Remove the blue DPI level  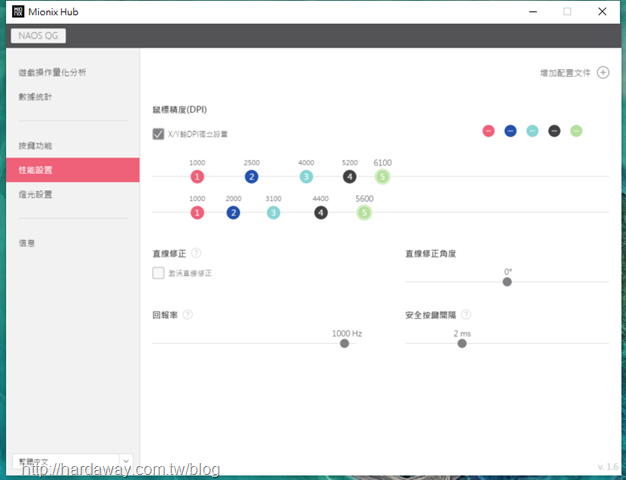510,131
